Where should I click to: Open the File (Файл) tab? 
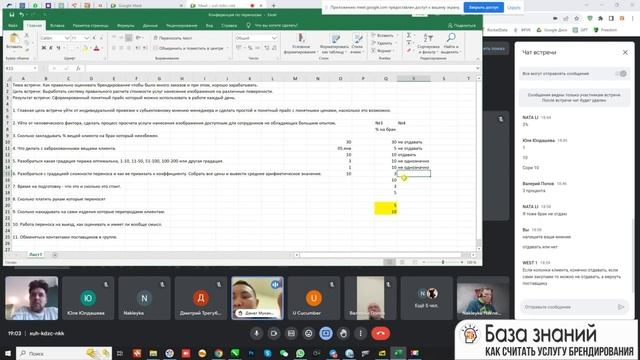[13, 25]
